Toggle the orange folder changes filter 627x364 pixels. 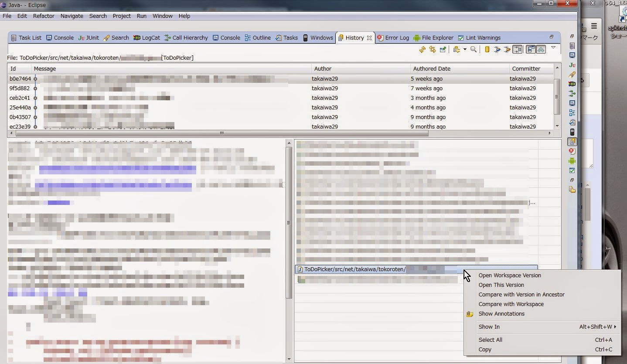(x=507, y=50)
